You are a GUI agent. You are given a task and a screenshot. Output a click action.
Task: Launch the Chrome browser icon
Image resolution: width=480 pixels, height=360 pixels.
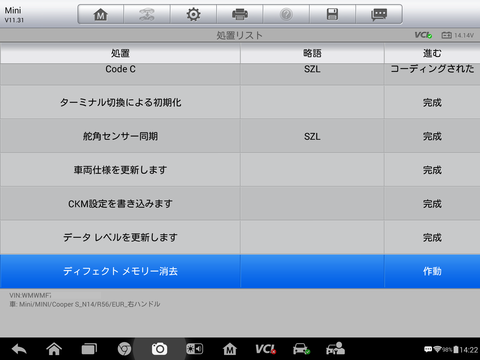point(124,349)
